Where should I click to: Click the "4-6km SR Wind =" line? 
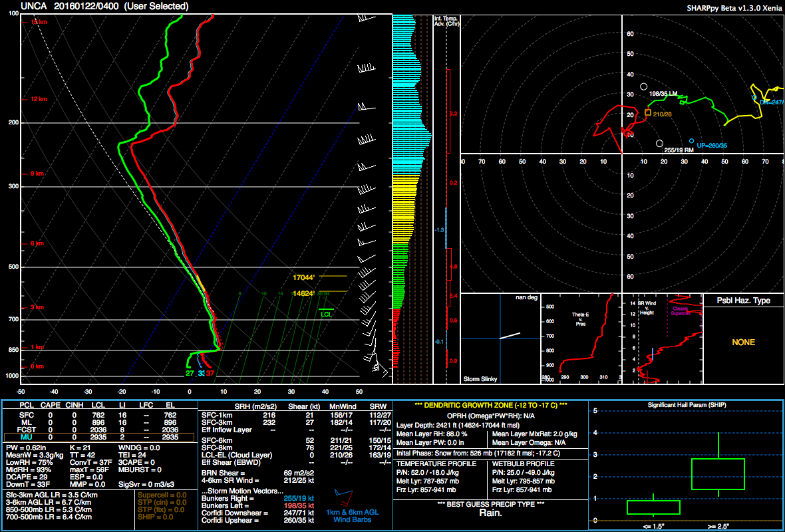pyautogui.click(x=258, y=481)
